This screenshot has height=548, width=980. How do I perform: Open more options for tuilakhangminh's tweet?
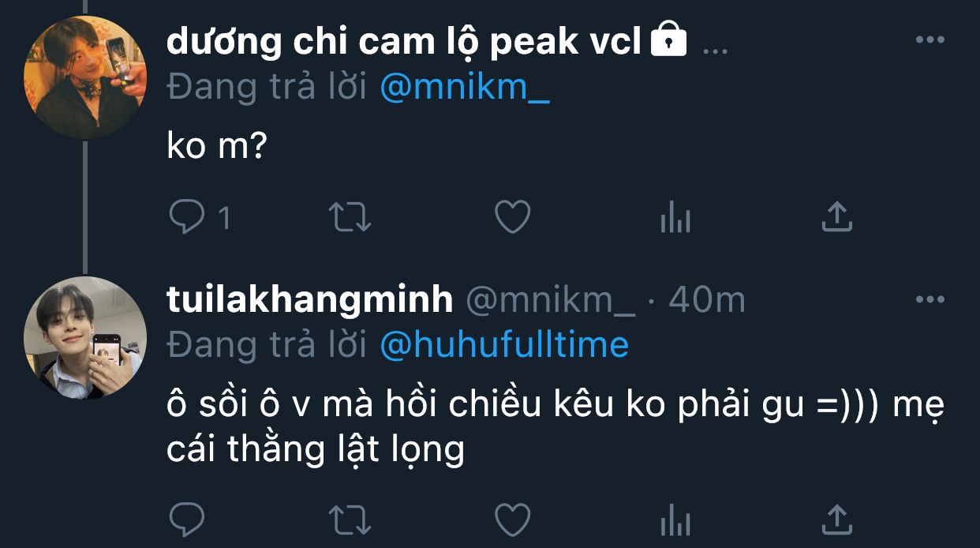pos(930,300)
